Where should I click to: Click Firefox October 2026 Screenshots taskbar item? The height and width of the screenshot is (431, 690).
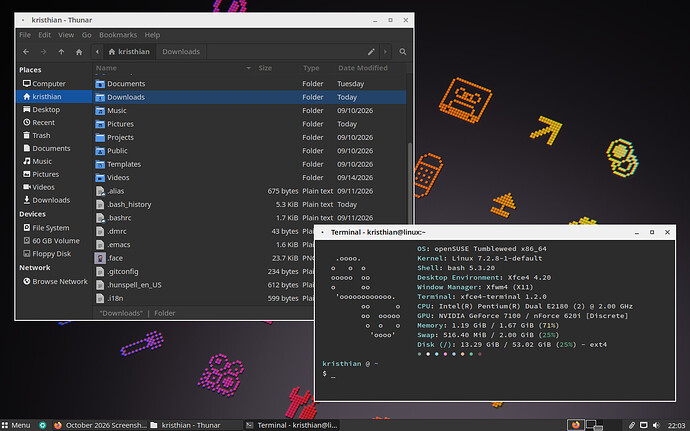click(100, 425)
